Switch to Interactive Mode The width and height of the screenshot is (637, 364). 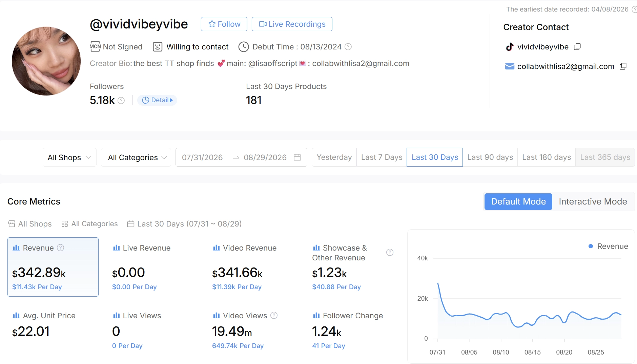(x=593, y=201)
